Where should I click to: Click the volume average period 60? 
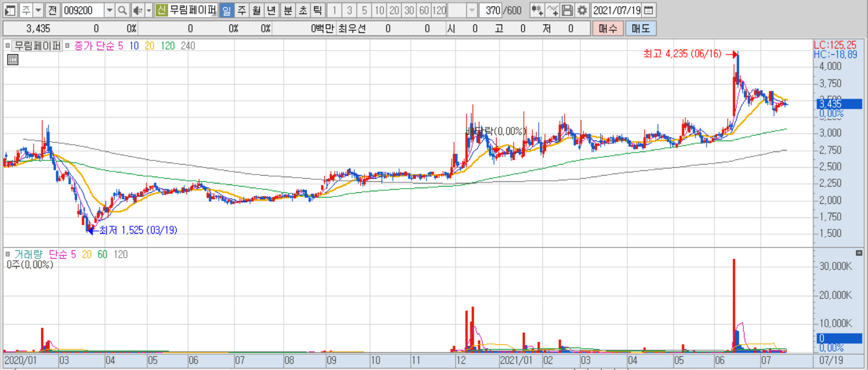pos(102,255)
